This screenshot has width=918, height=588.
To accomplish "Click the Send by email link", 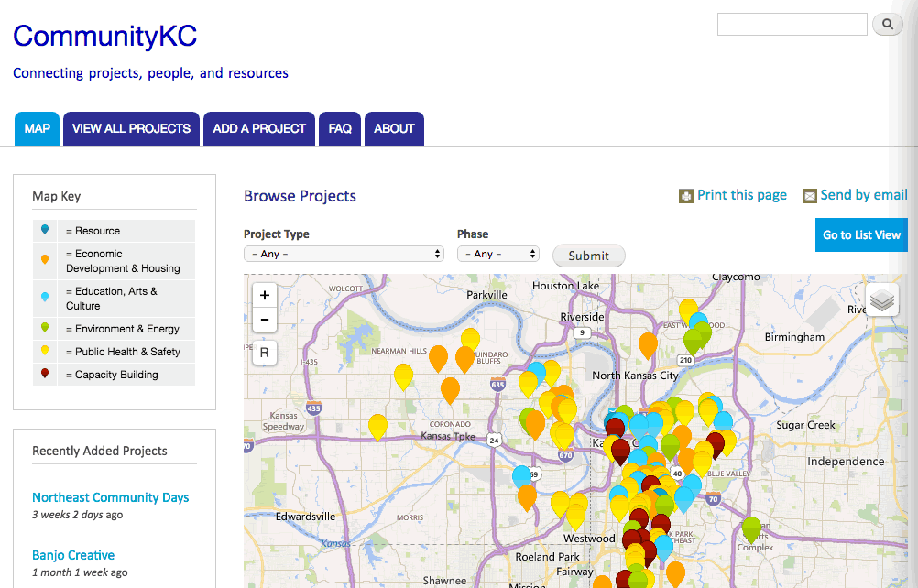I will coord(864,195).
